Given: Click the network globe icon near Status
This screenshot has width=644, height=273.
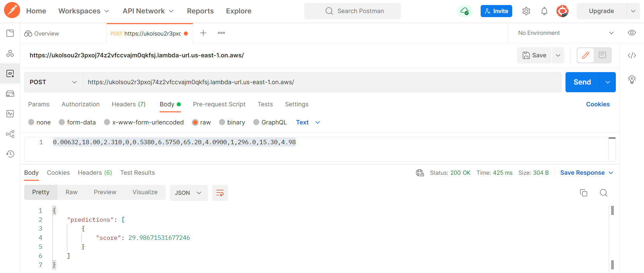Looking at the screenshot, I should 420,173.
